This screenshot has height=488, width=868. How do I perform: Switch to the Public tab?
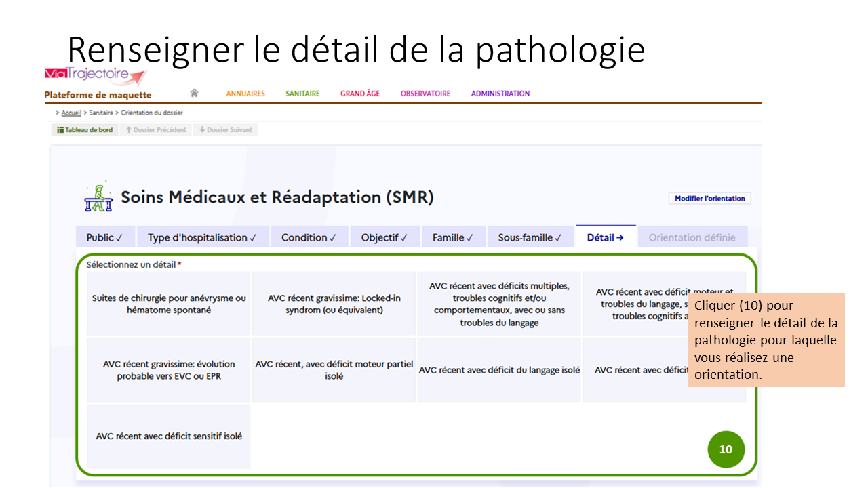click(x=104, y=238)
